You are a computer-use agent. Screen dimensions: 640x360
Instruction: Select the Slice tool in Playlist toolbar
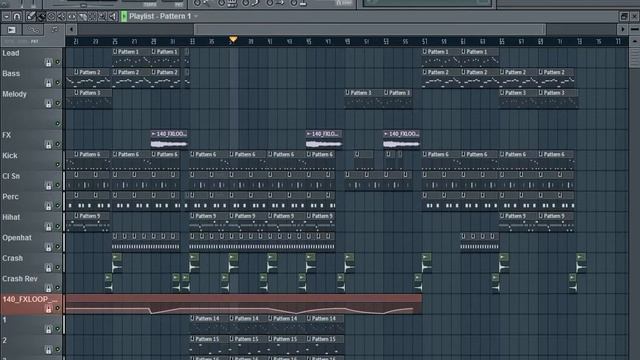[82, 16]
